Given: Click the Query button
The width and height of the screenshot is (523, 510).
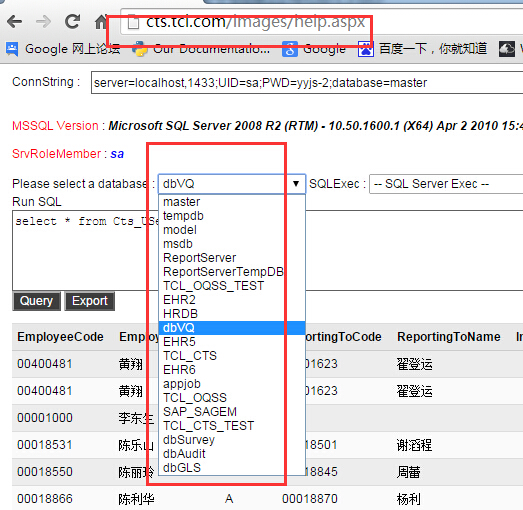Looking at the screenshot, I should point(36,301).
